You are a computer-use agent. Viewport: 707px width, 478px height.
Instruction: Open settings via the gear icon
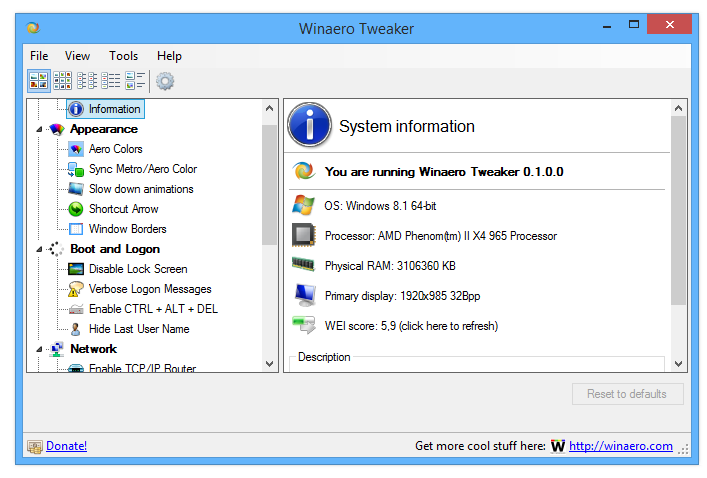point(165,81)
